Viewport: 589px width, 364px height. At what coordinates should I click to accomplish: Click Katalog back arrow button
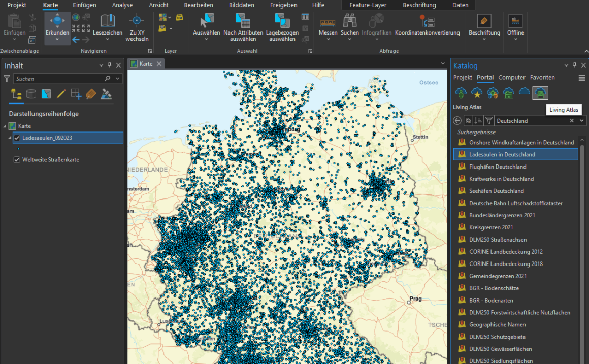pyautogui.click(x=457, y=121)
